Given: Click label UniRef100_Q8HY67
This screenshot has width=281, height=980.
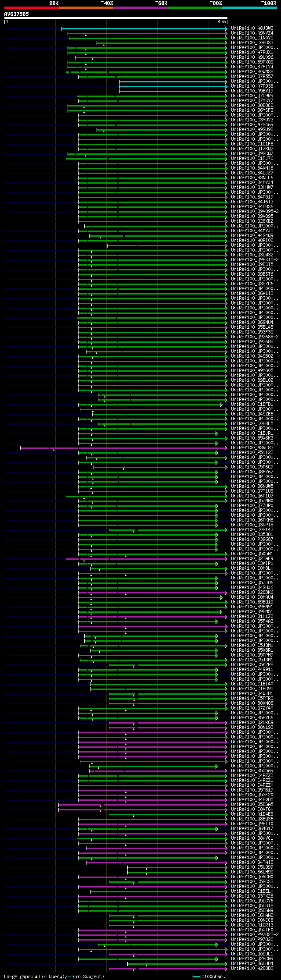Looking at the screenshot, I should 252,472.
